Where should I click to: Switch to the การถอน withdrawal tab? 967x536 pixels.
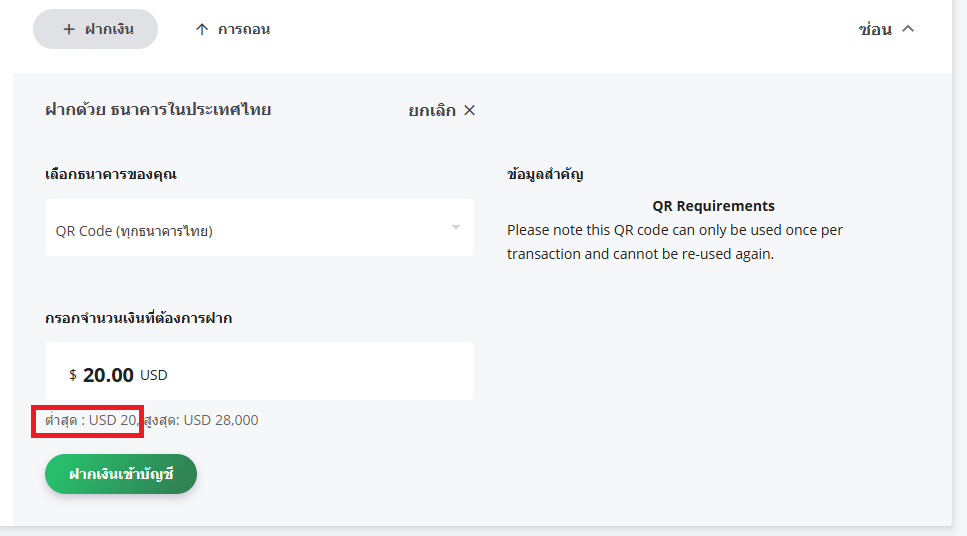(244, 29)
